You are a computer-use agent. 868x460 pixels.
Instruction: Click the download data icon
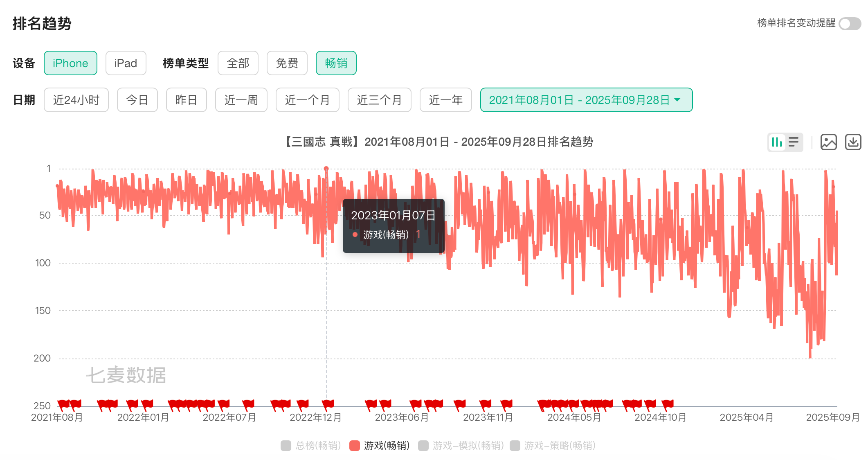click(x=853, y=142)
